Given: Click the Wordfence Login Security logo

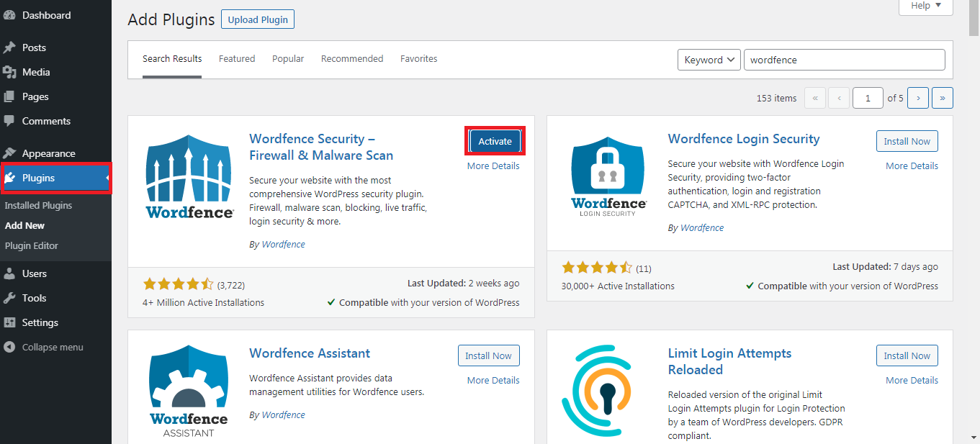Looking at the screenshot, I should 609,176.
